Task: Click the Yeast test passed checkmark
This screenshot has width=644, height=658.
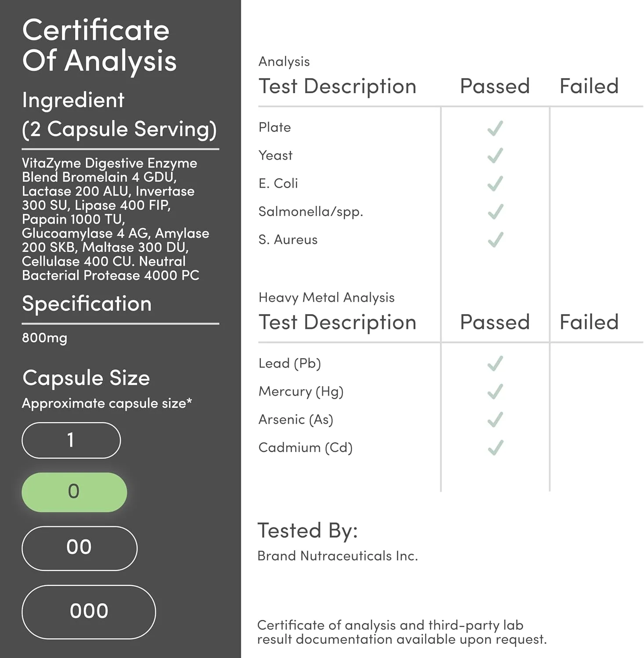Action: click(x=495, y=156)
